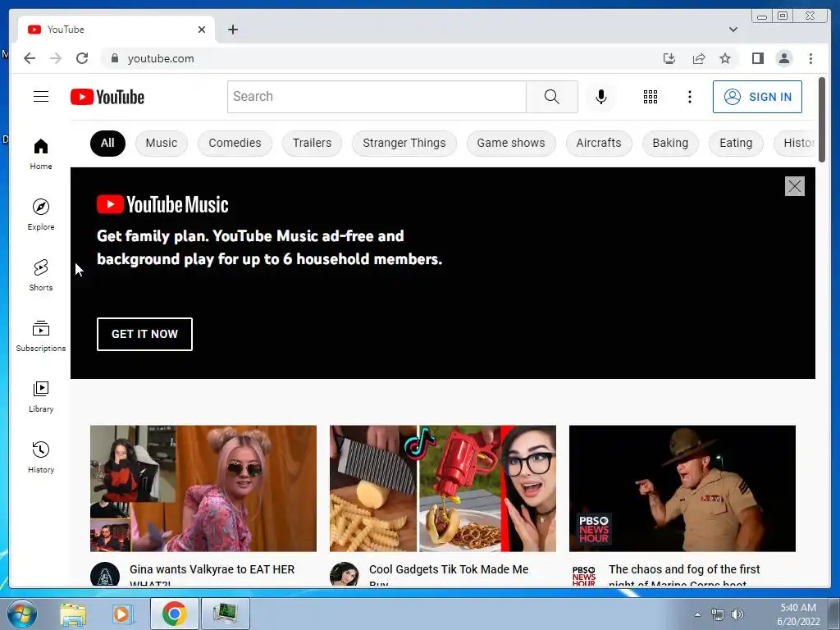
Task: Open the Gina wants Valkyrae video thumbnail
Action: [x=203, y=488]
